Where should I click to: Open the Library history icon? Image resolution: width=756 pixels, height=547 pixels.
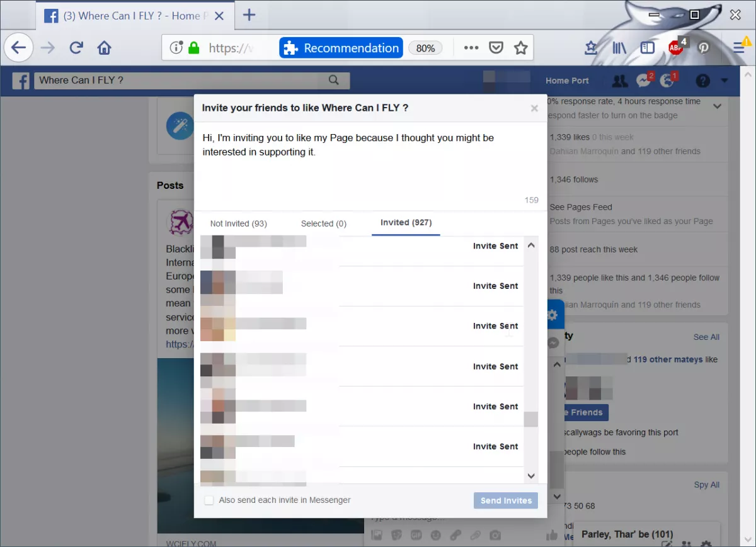point(619,48)
